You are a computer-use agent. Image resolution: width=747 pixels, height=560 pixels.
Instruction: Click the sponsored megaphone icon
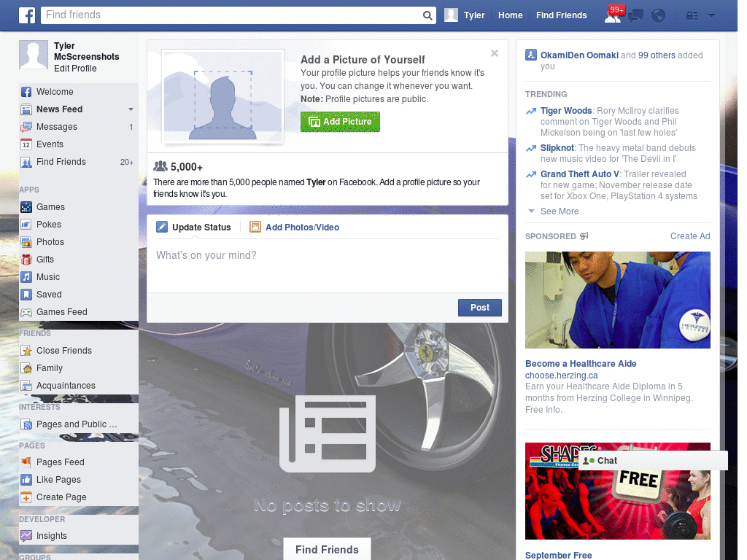(x=584, y=236)
